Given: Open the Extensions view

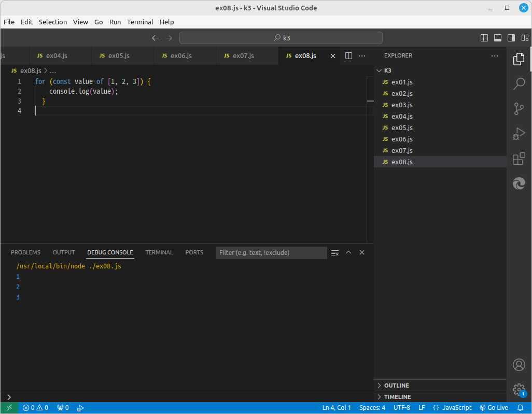Looking at the screenshot, I should (x=519, y=159).
